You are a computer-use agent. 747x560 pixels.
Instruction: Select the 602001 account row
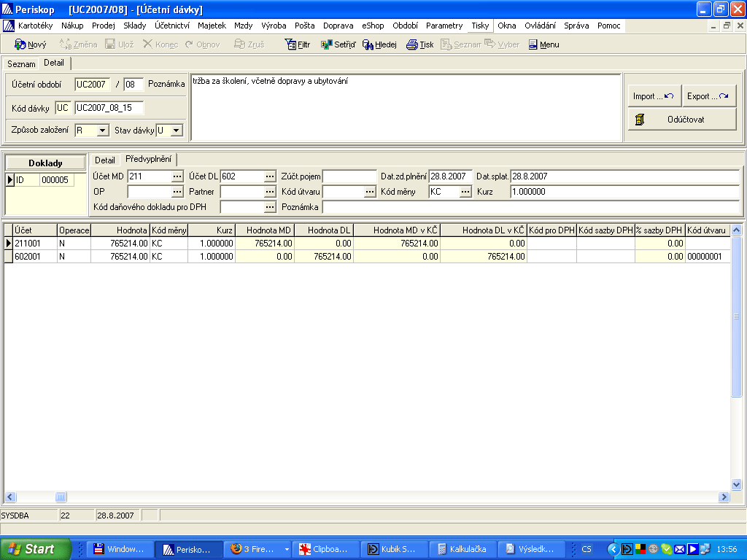(35, 257)
